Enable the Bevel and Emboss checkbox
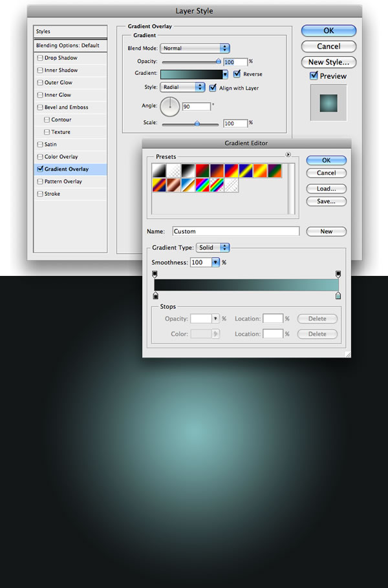388x588 pixels. (x=40, y=107)
